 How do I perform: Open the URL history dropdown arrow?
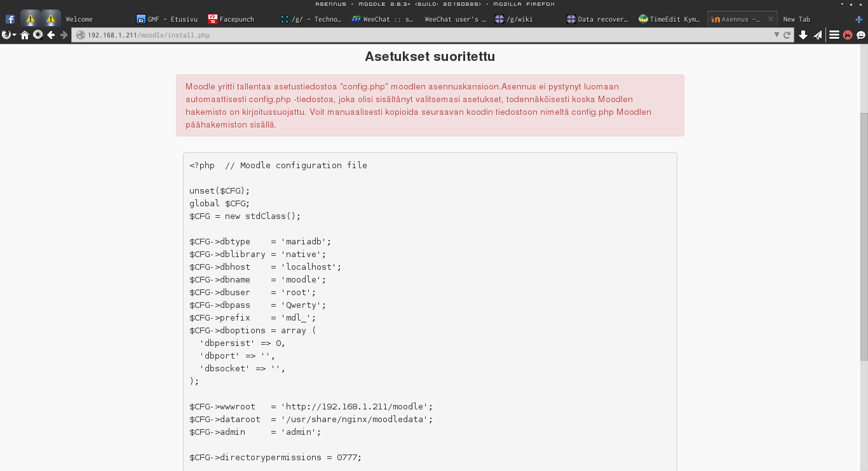[776, 35]
